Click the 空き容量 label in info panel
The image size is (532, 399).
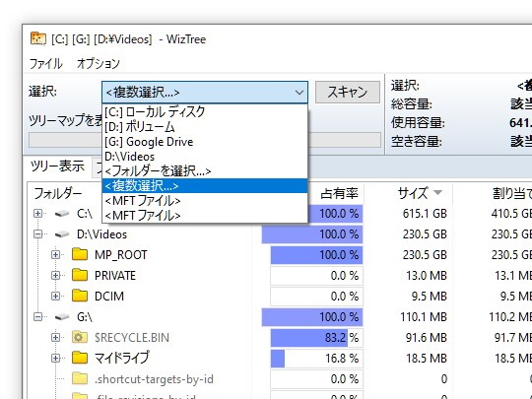[x=417, y=141]
